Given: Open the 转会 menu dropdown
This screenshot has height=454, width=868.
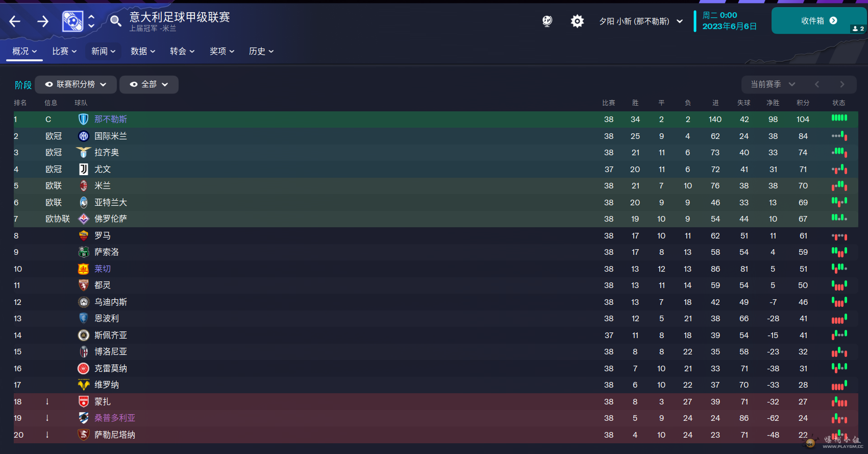Looking at the screenshot, I should point(182,51).
